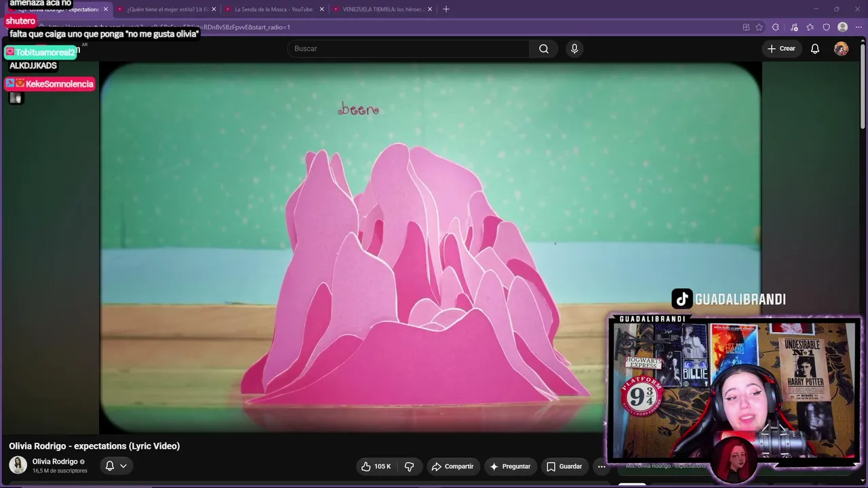Open the browser extensions menu
868x488 pixels.
[776, 27]
